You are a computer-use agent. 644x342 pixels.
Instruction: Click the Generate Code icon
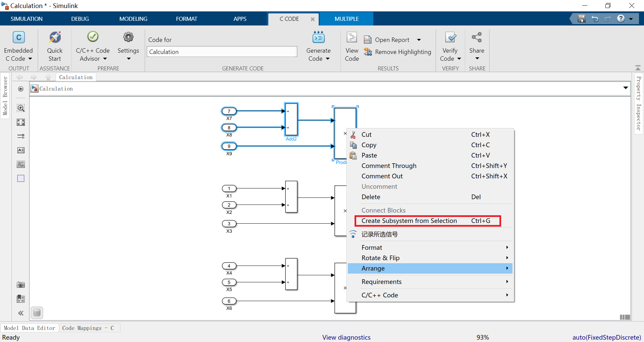[318, 37]
